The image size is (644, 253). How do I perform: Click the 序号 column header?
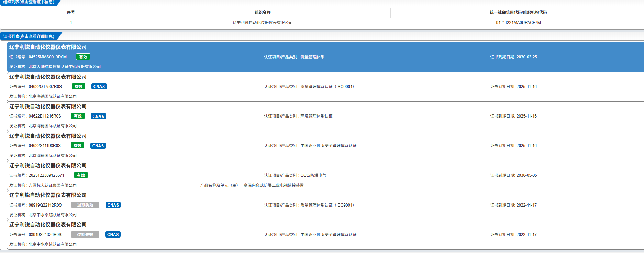click(71, 12)
